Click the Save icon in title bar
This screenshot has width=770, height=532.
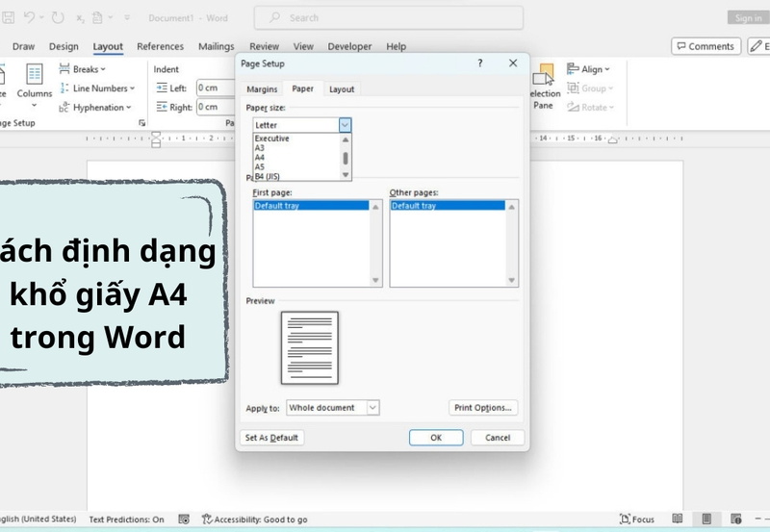[8, 18]
